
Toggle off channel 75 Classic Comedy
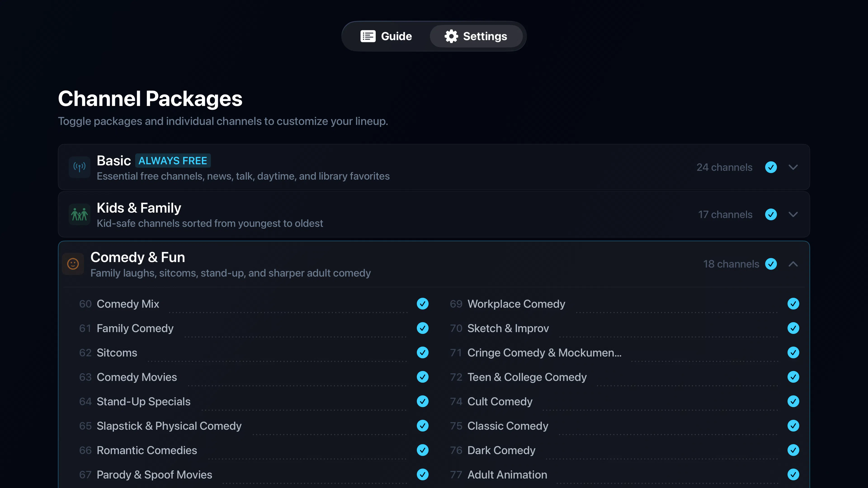pos(793,426)
